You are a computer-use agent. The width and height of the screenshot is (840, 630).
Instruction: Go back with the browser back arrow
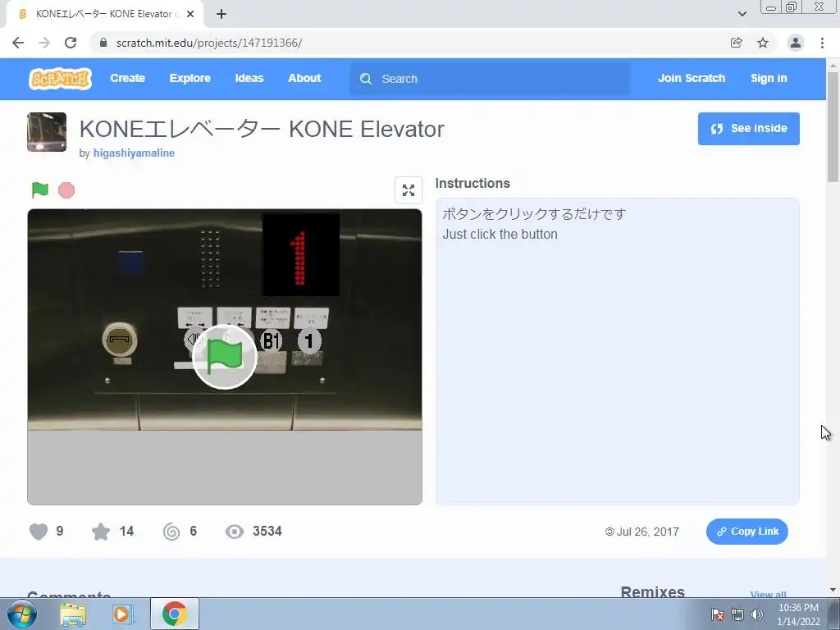(18, 43)
